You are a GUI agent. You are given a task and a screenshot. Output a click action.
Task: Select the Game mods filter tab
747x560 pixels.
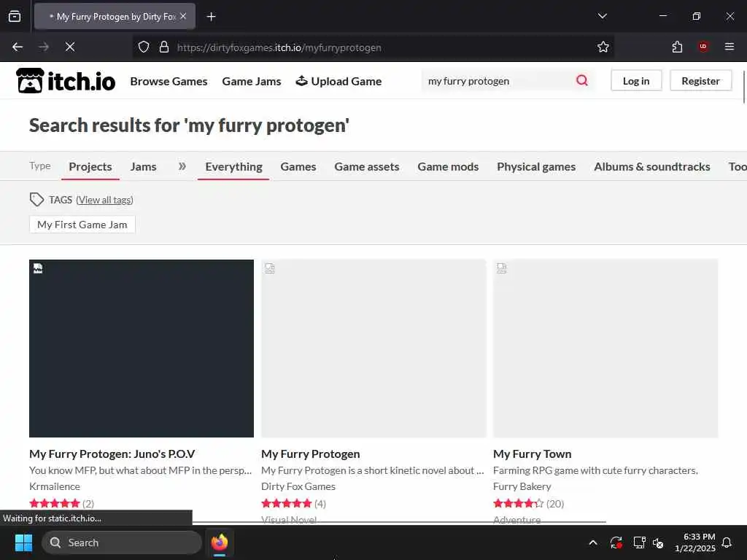point(448,167)
